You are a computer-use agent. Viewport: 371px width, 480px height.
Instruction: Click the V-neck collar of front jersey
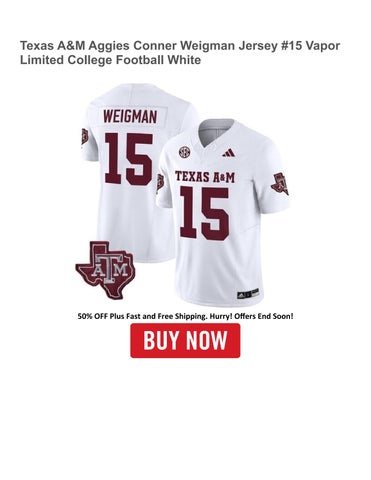point(213,135)
